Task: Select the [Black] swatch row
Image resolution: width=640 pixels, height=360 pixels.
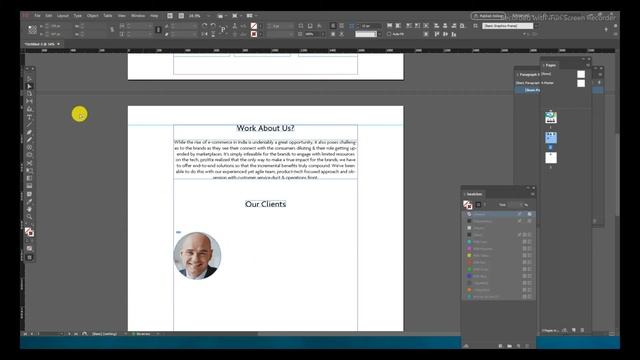Action: click(x=498, y=235)
